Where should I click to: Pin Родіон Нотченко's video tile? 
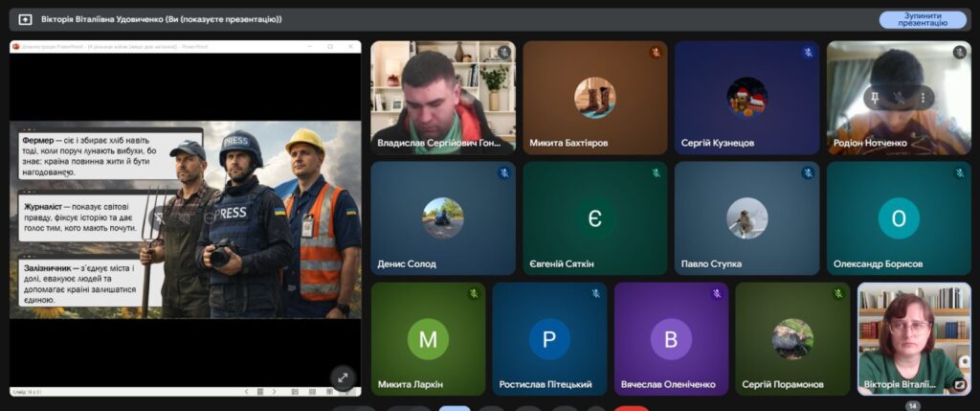pos(877,98)
